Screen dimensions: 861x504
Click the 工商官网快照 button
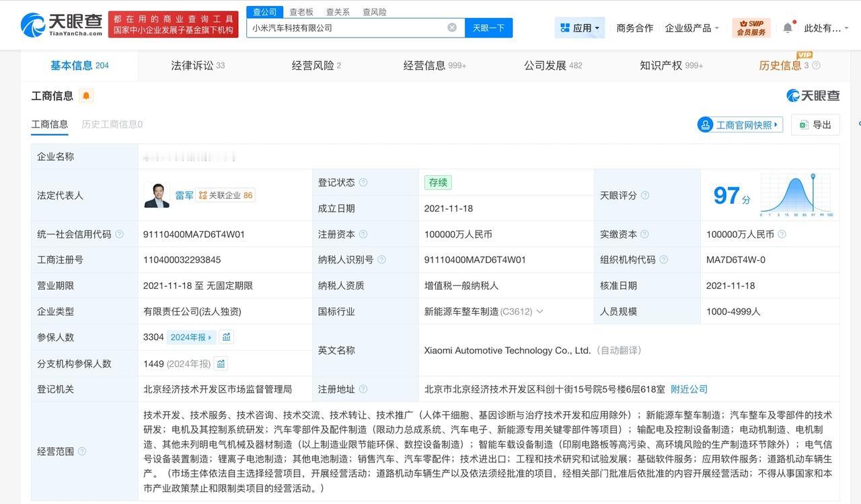[739, 124]
